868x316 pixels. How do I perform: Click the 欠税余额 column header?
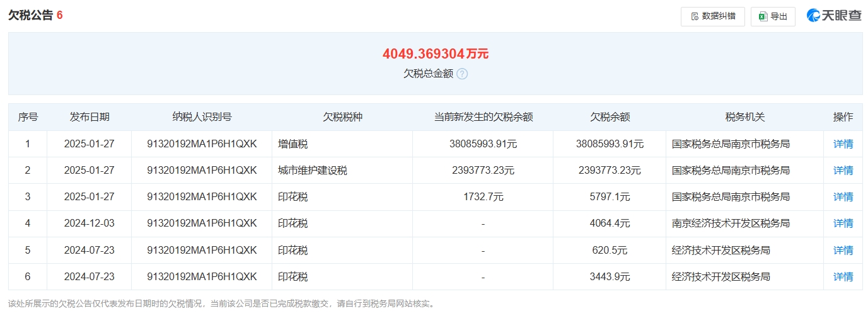click(x=610, y=117)
